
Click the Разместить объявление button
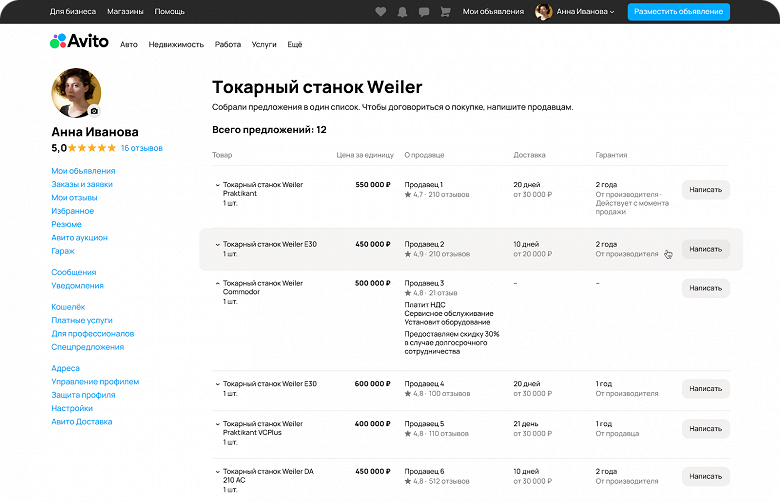[x=678, y=12]
